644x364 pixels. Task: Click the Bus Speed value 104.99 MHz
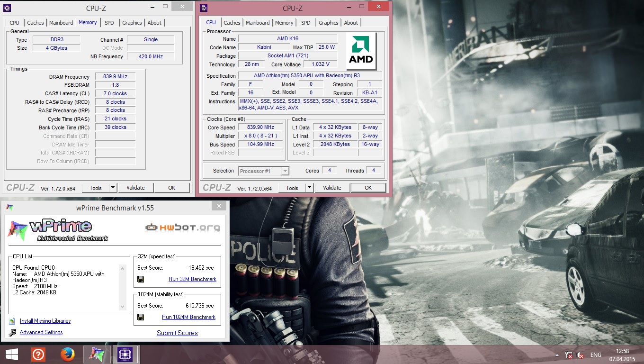click(x=261, y=144)
